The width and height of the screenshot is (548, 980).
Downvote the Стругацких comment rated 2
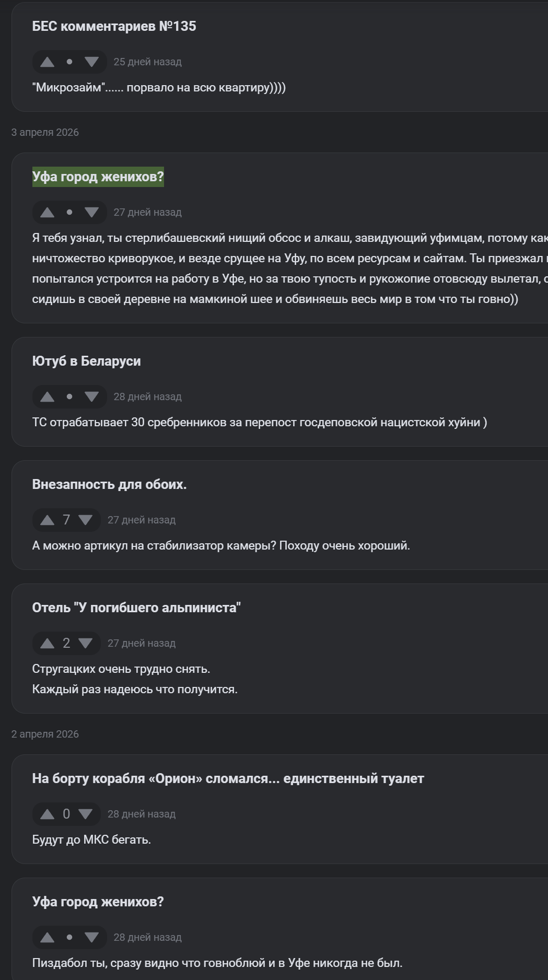pos(85,644)
